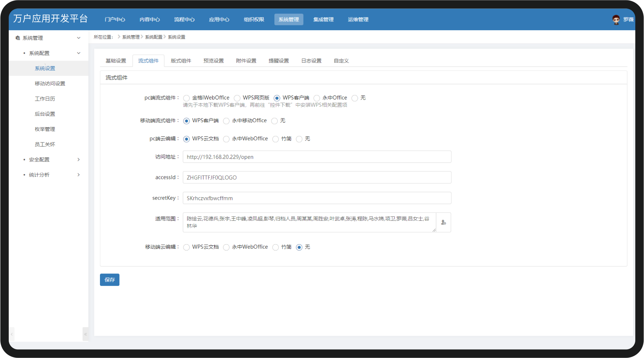Open the 附件设置 tab
The image size is (644, 358).
(246, 61)
